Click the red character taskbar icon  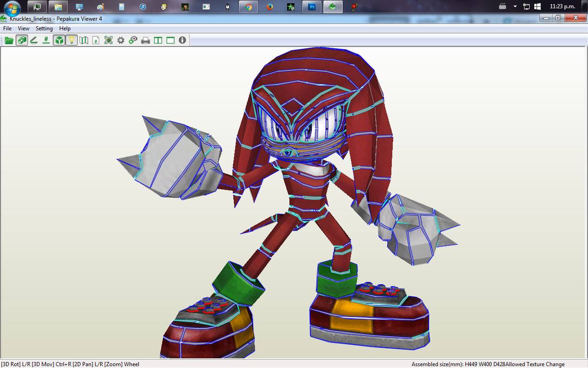click(354, 7)
